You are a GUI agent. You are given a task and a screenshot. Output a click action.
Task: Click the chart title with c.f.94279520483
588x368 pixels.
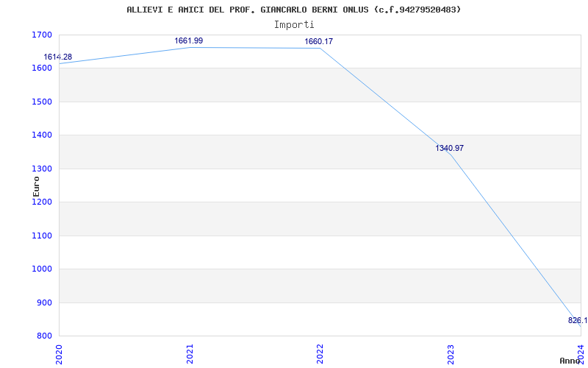coord(293,10)
